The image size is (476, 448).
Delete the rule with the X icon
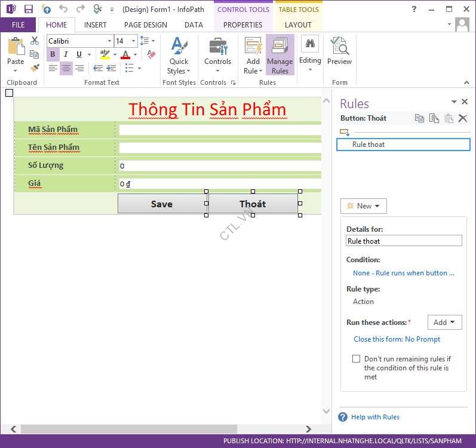pyautogui.click(x=462, y=118)
